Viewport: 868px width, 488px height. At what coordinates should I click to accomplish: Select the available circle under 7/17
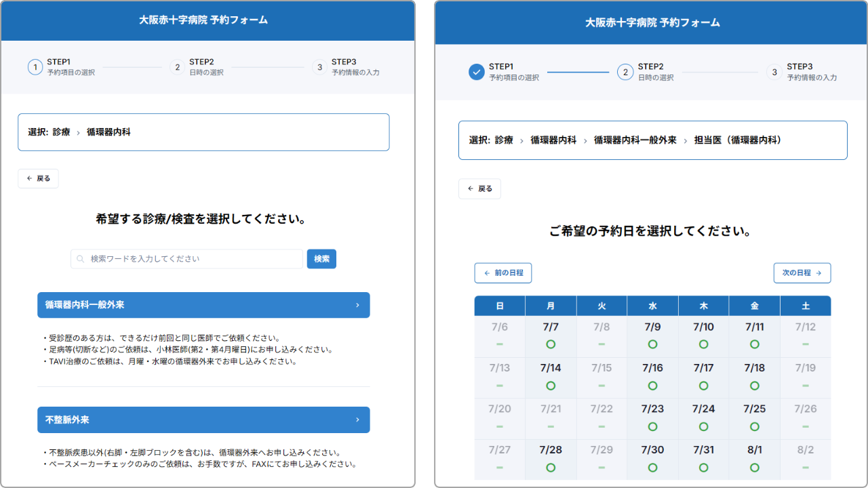pos(703,386)
